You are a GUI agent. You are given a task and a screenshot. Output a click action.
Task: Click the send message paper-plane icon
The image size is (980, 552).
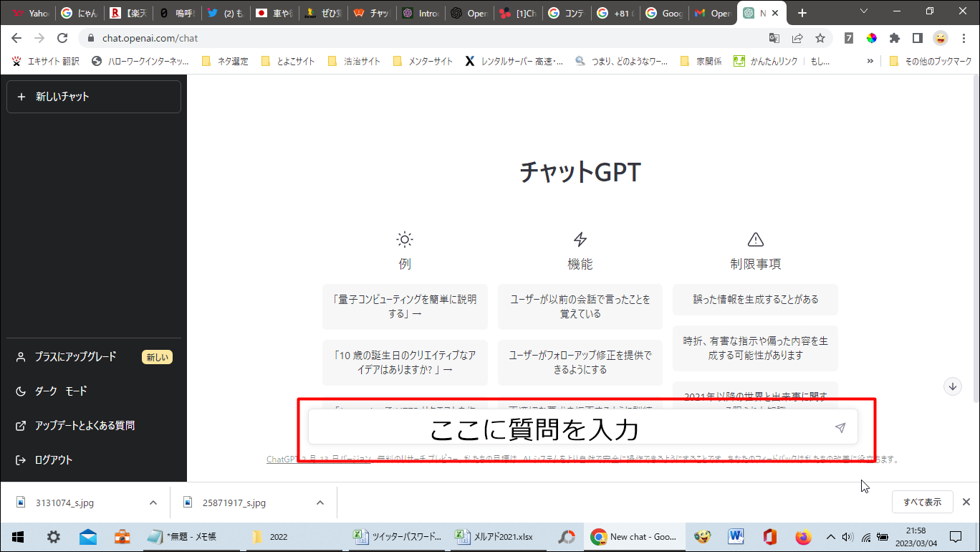coord(840,428)
